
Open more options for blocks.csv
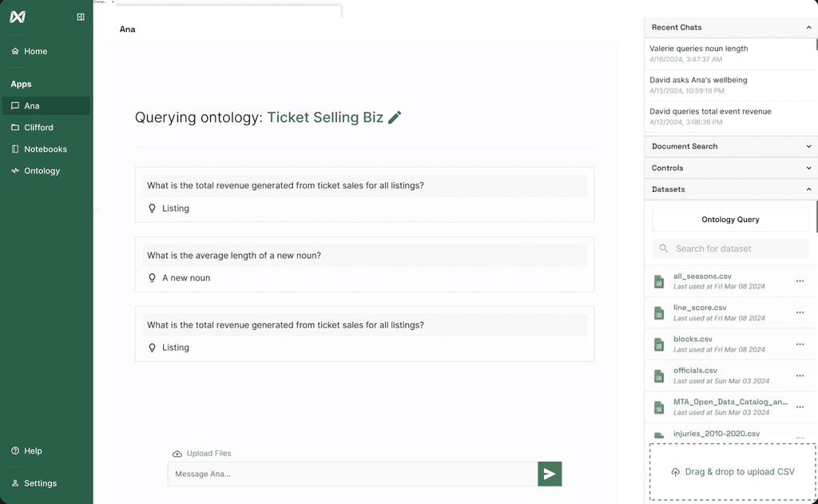[800, 344]
